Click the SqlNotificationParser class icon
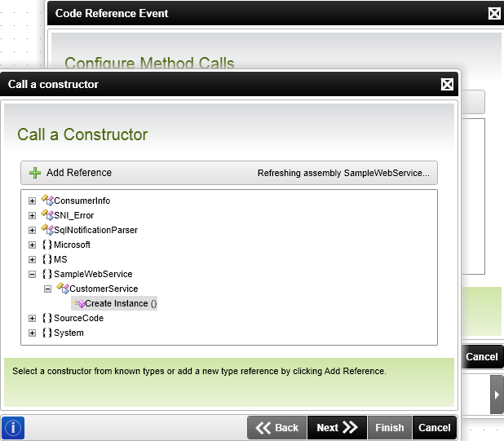This screenshot has width=504, height=441. point(47,230)
